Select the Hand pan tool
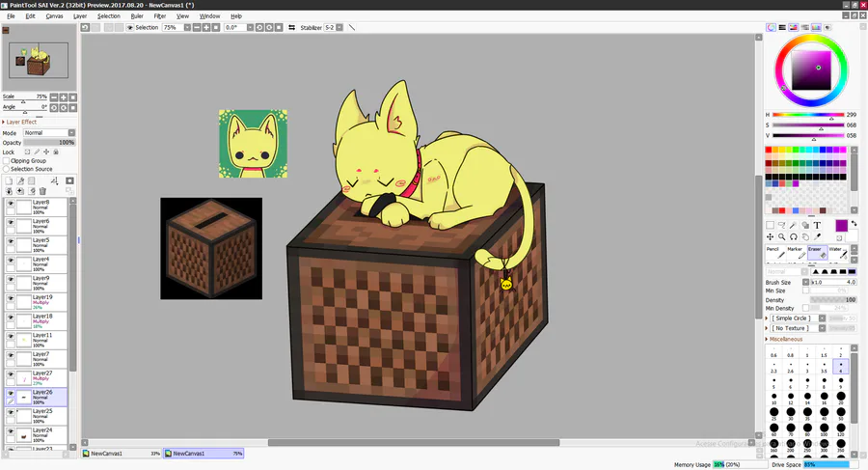The width and height of the screenshot is (868, 470). 805,236
